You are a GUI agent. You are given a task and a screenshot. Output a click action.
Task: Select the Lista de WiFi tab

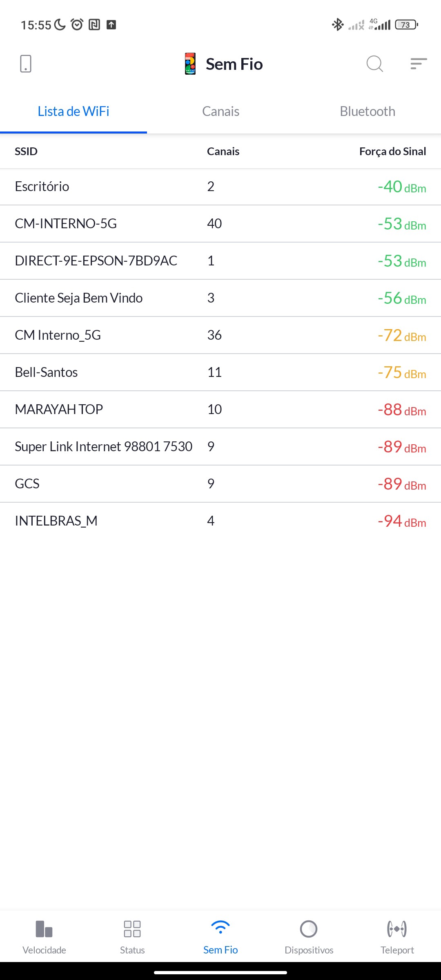pyautogui.click(x=73, y=111)
